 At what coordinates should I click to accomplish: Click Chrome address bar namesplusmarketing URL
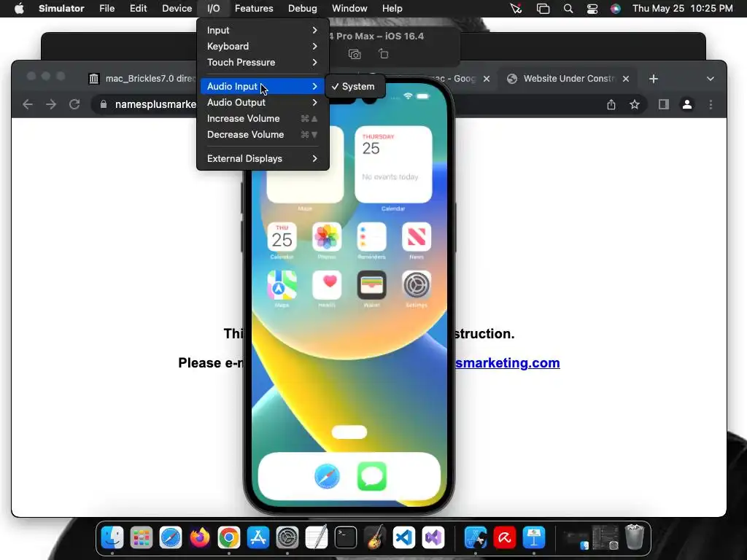155,104
